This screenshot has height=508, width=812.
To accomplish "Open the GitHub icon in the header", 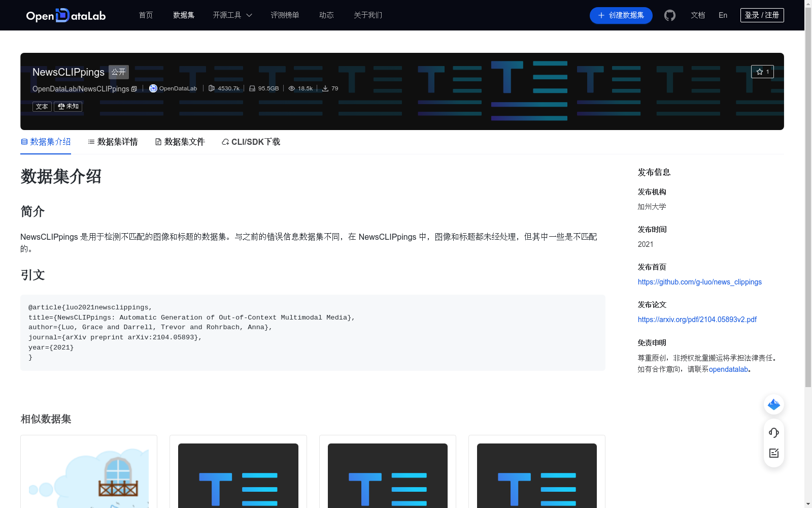I will [670, 15].
